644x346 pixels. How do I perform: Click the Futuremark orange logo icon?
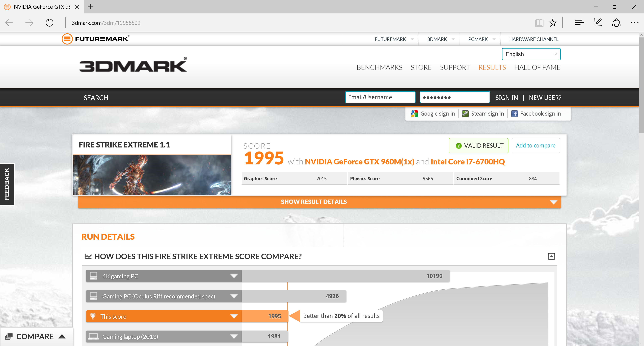[x=67, y=39]
